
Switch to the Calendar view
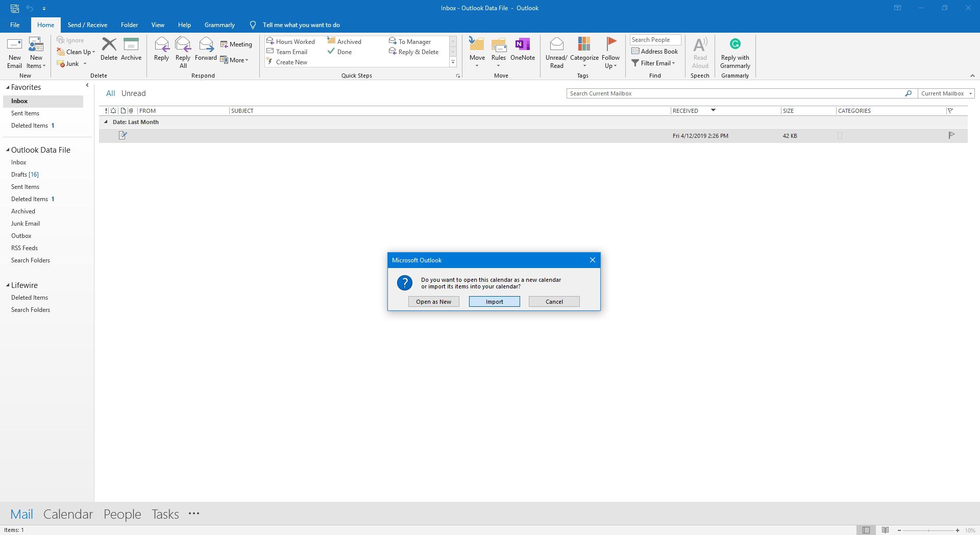pyautogui.click(x=68, y=514)
